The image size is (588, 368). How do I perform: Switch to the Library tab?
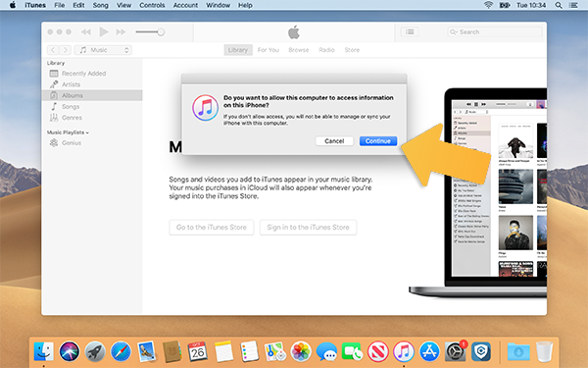pyautogui.click(x=238, y=50)
